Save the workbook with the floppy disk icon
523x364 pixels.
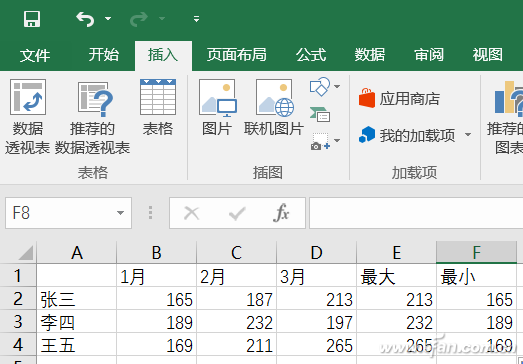32,19
